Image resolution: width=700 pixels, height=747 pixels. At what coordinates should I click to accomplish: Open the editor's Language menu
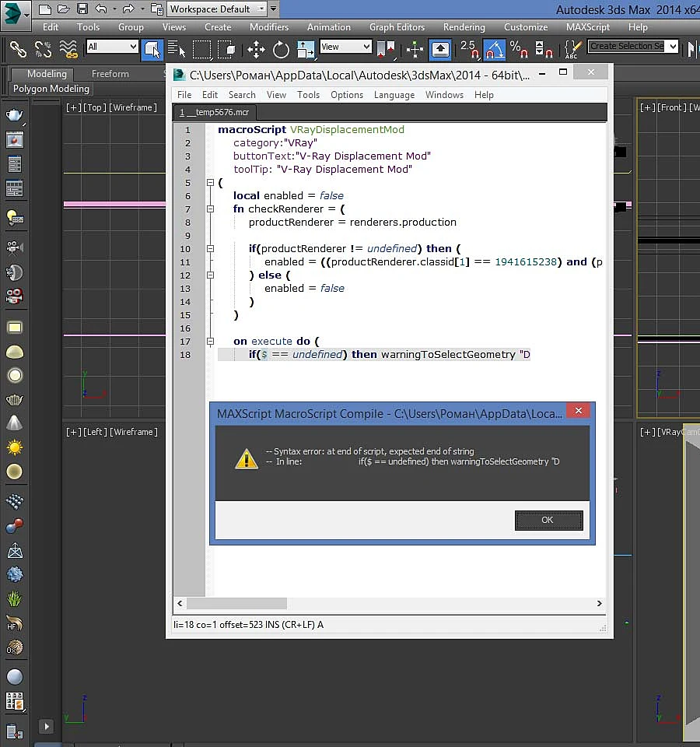tap(394, 95)
